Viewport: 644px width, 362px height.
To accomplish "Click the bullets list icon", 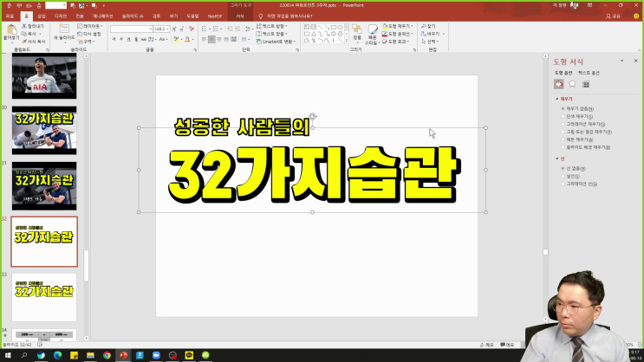I will (205, 29).
